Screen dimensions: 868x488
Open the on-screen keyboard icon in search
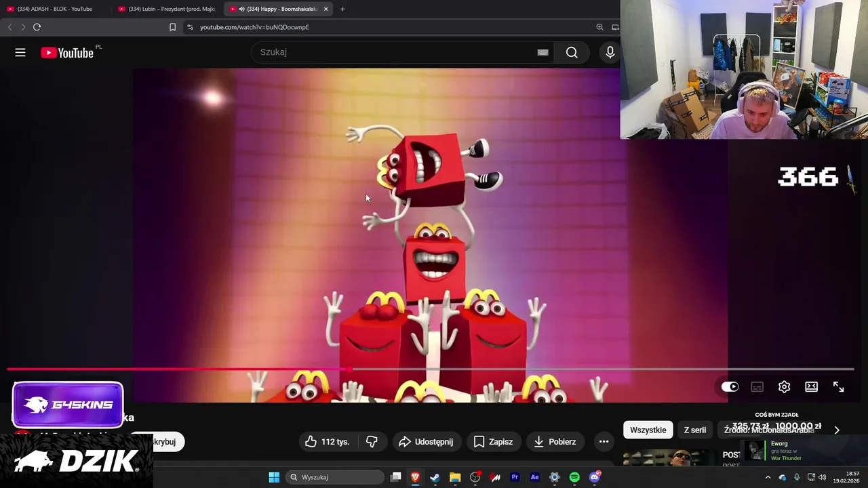tap(542, 52)
